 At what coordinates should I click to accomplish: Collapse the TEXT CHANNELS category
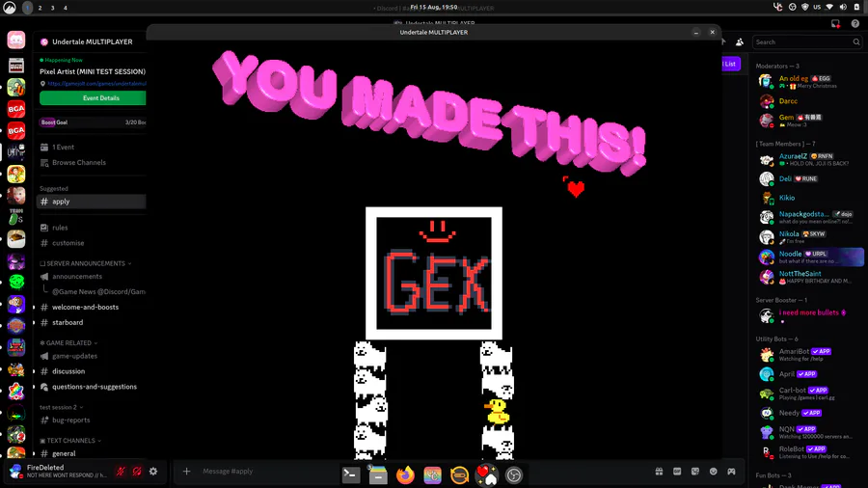pyautogui.click(x=70, y=441)
